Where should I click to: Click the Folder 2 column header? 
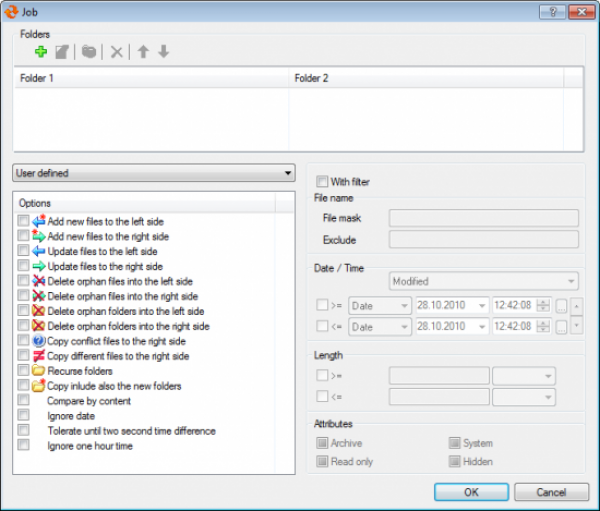426,77
